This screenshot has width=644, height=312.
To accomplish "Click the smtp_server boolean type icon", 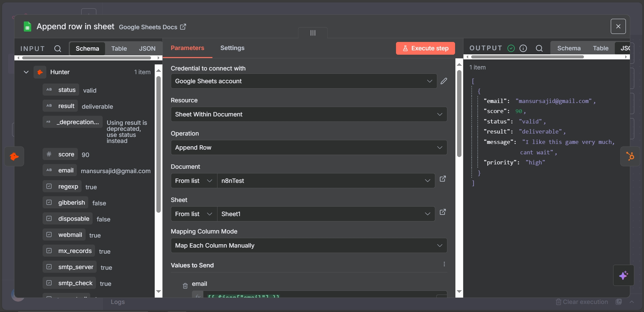I will pos(49,267).
